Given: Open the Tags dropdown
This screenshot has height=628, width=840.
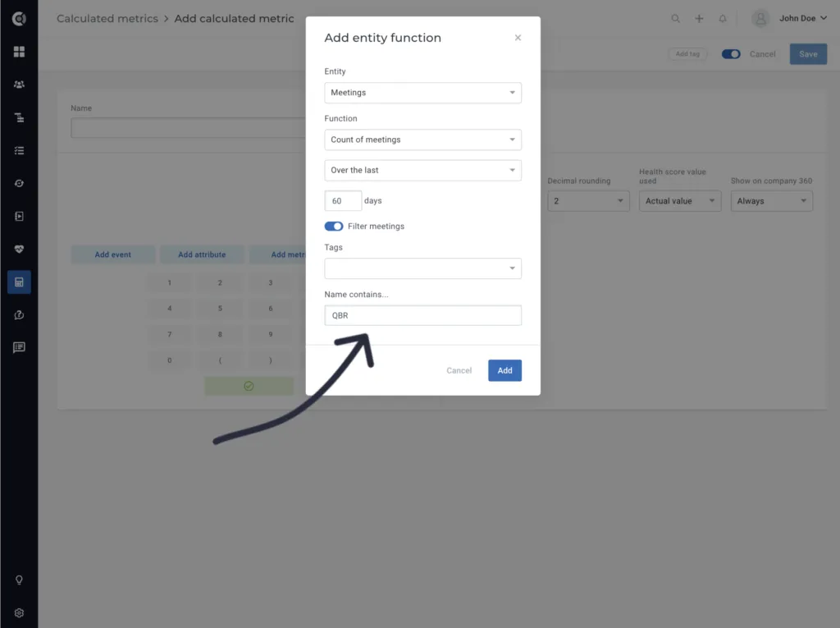Looking at the screenshot, I should coord(422,268).
